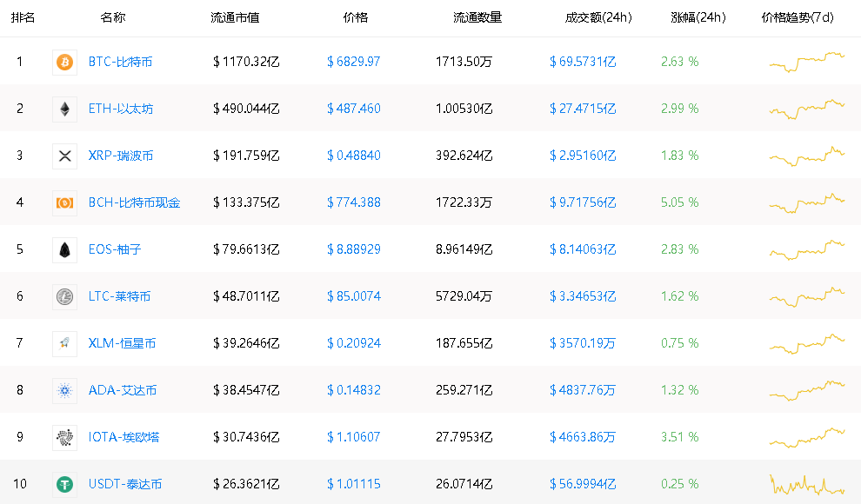This screenshot has height=504, width=861.
Task: Click XLM 24h volume $3570.19万
Action: coord(583,343)
